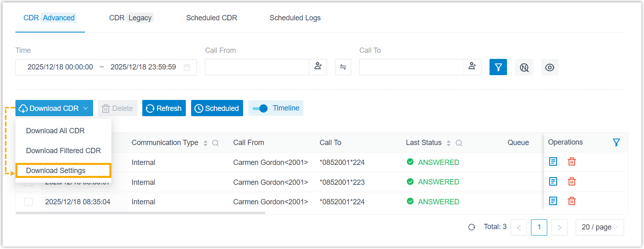Switch to the Scheduled Logs tab
The width and height of the screenshot is (644, 249).
click(x=295, y=18)
